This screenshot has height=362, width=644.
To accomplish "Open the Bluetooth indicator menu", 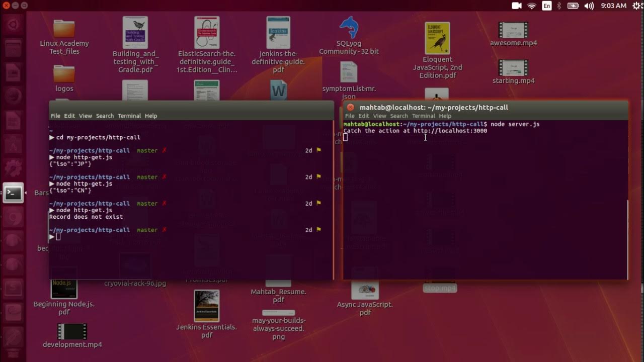I will [x=559, y=6].
